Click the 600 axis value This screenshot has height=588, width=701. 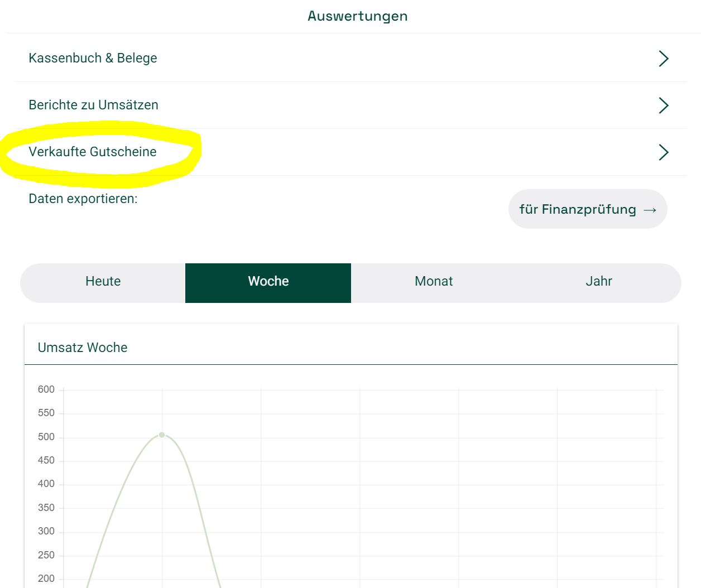46,389
